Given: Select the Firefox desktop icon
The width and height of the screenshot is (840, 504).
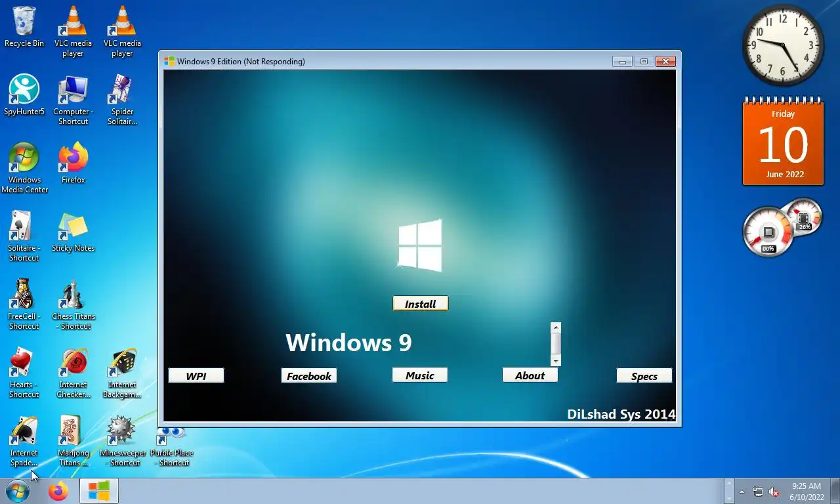Looking at the screenshot, I should (x=73, y=163).
